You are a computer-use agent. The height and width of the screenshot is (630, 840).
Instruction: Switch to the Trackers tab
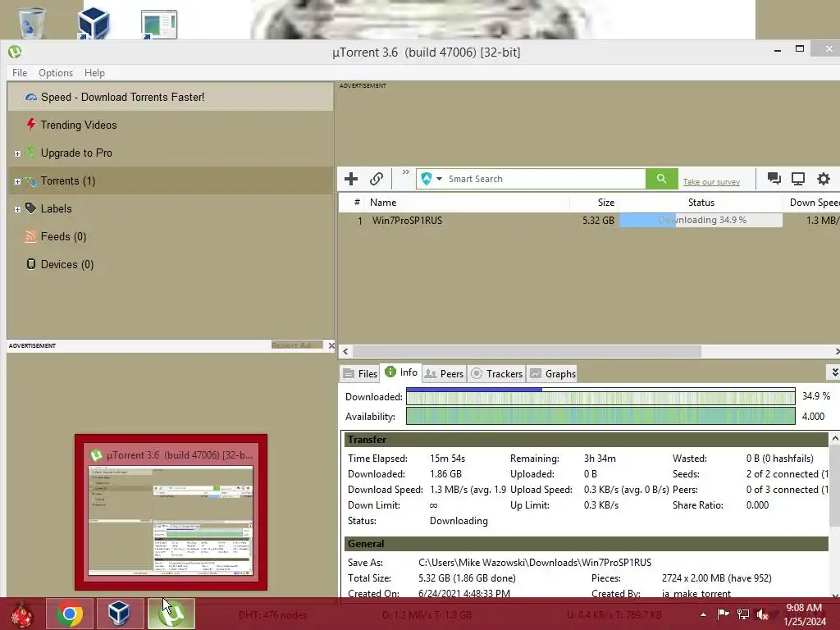[496, 374]
